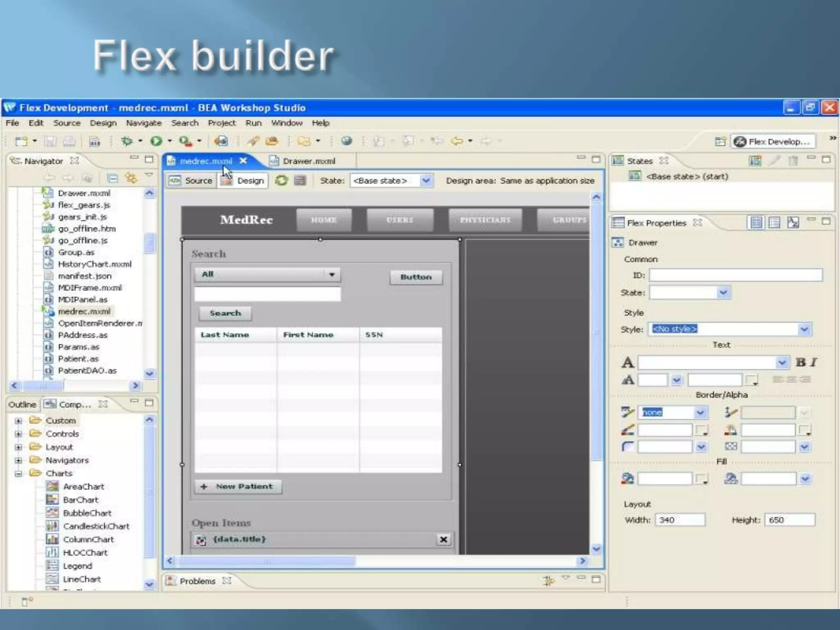This screenshot has height=630, width=840.
Task: Switch editor to Source mode
Action: click(191, 180)
